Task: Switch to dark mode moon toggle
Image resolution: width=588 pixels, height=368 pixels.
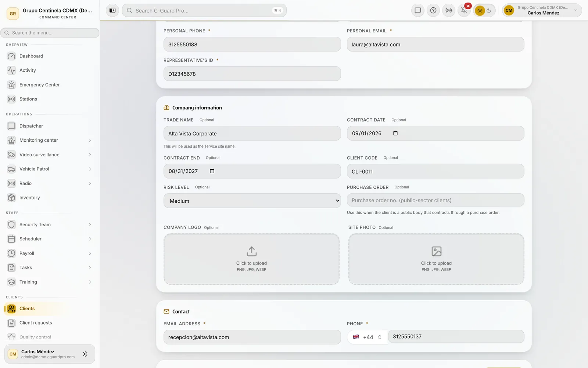Action: pyautogui.click(x=489, y=11)
